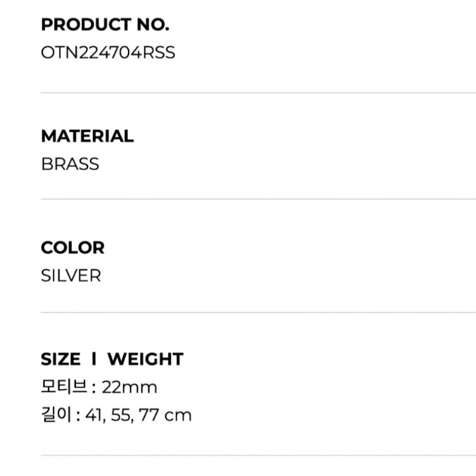Viewport: 476px width, 476px height.
Task: Click the 모티브 label text
Action: pyautogui.click(x=64, y=387)
